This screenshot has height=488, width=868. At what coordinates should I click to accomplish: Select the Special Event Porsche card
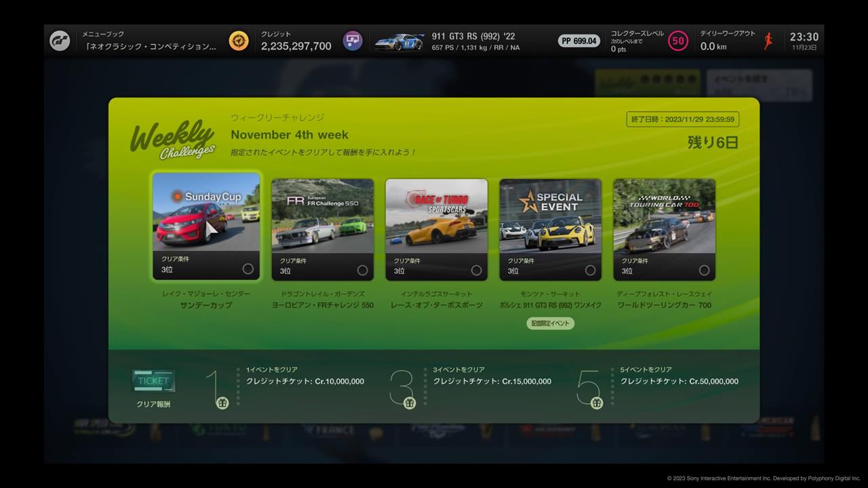tap(551, 230)
